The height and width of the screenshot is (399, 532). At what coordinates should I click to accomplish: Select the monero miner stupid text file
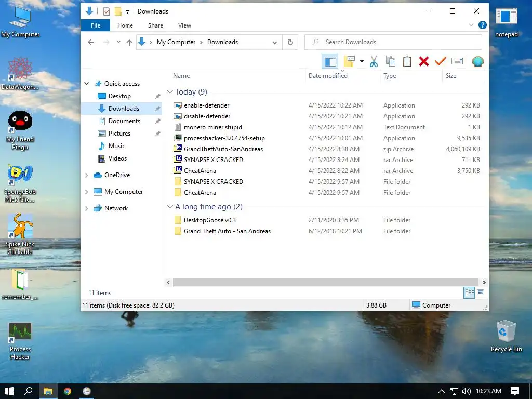(212, 127)
